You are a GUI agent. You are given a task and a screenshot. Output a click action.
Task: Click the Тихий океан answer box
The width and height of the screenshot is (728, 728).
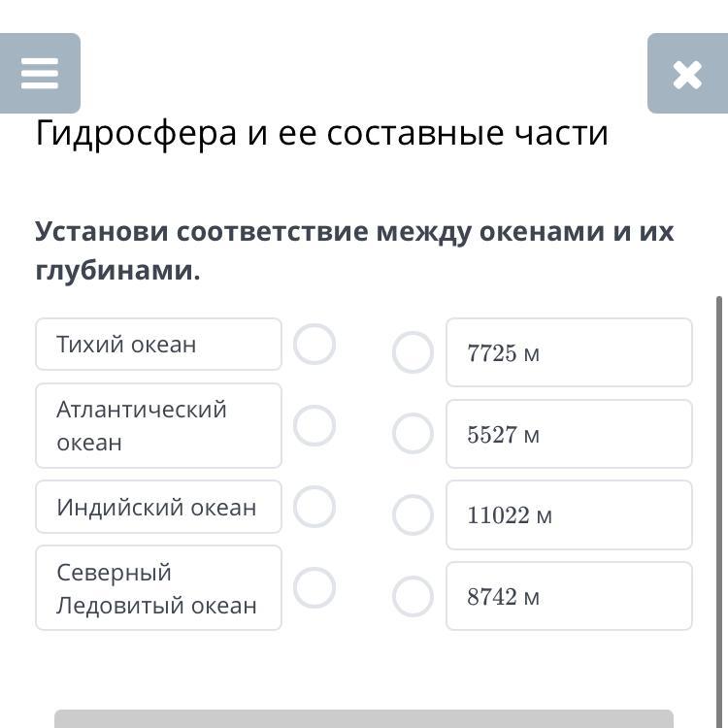tap(158, 345)
